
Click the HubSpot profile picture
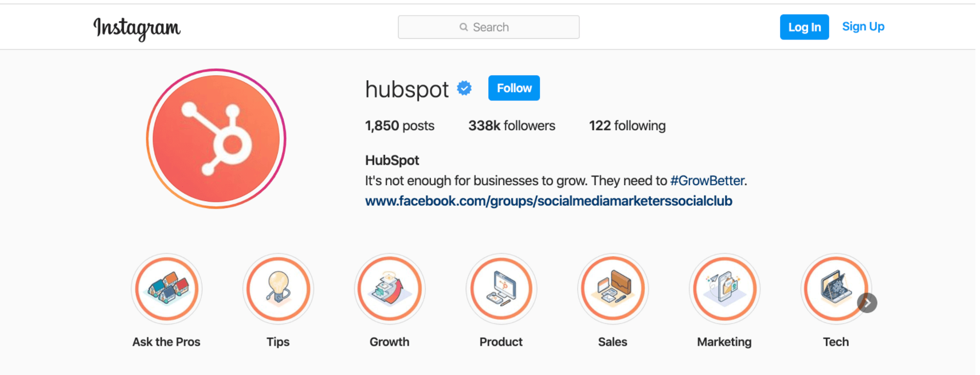(216, 139)
